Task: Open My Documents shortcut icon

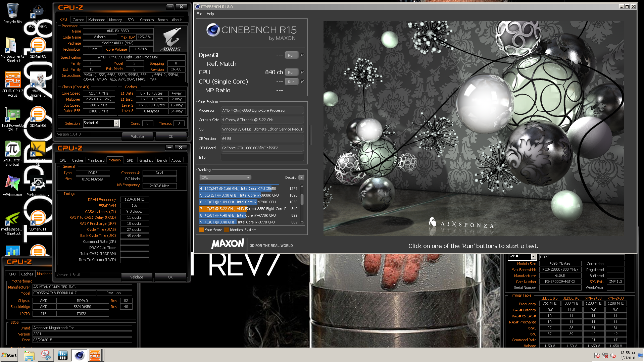Action: coord(12,50)
